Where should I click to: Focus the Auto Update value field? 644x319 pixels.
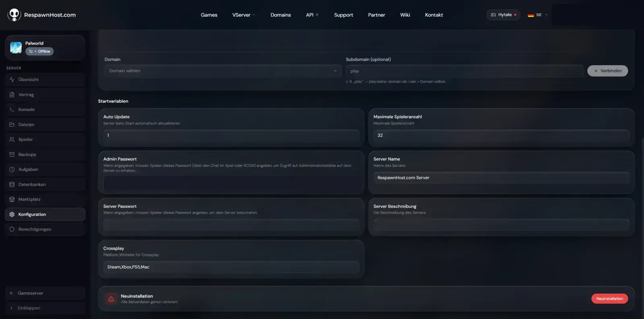pos(231,136)
